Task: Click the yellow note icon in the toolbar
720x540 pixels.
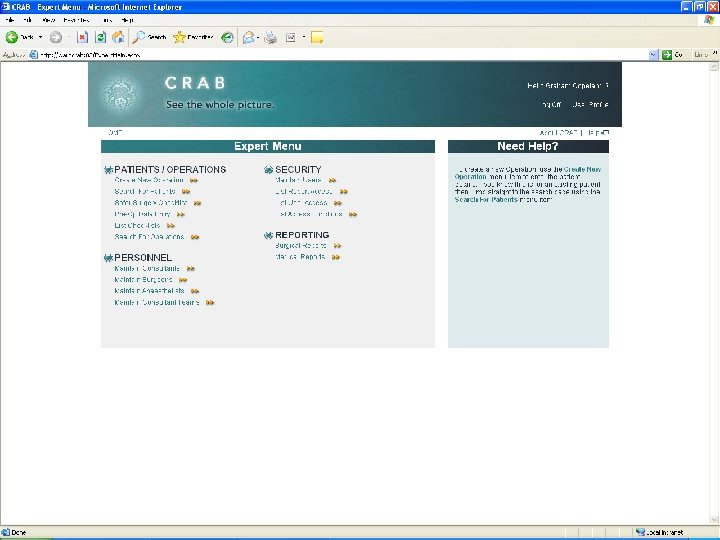Action: [x=317, y=37]
